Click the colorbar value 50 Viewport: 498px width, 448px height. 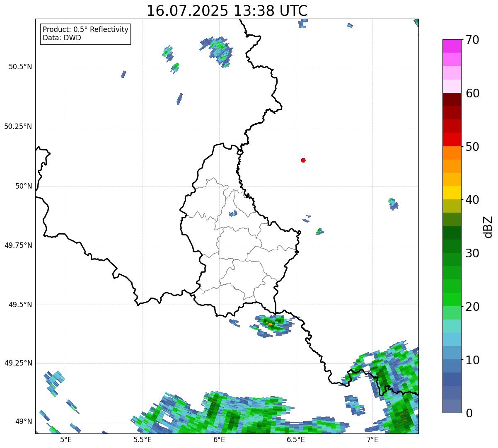coord(472,147)
